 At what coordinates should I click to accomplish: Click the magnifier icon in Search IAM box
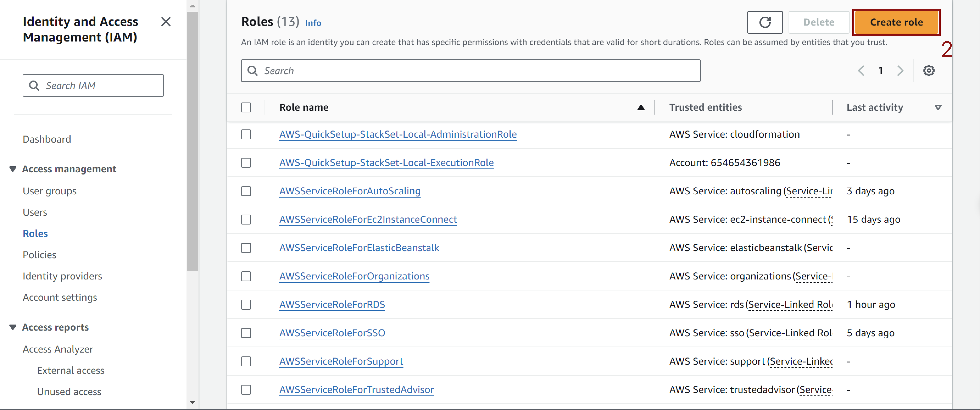tap(34, 86)
